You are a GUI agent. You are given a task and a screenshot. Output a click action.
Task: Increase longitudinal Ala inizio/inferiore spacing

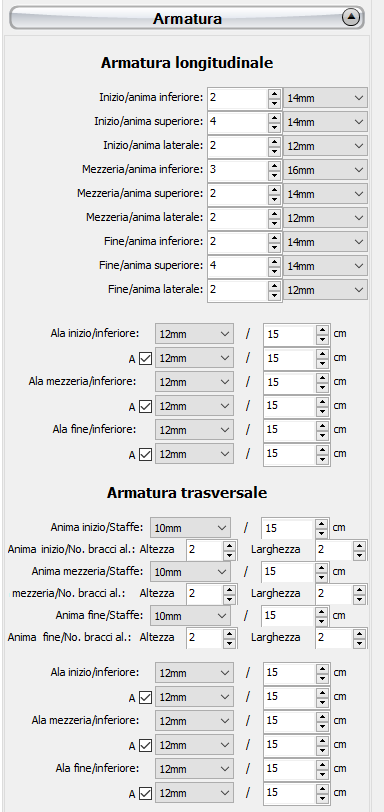click(x=322, y=329)
